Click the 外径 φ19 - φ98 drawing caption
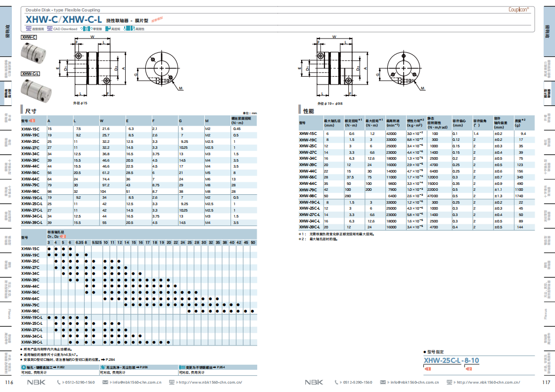The height and width of the screenshot is (392, 555). [330, 104]
